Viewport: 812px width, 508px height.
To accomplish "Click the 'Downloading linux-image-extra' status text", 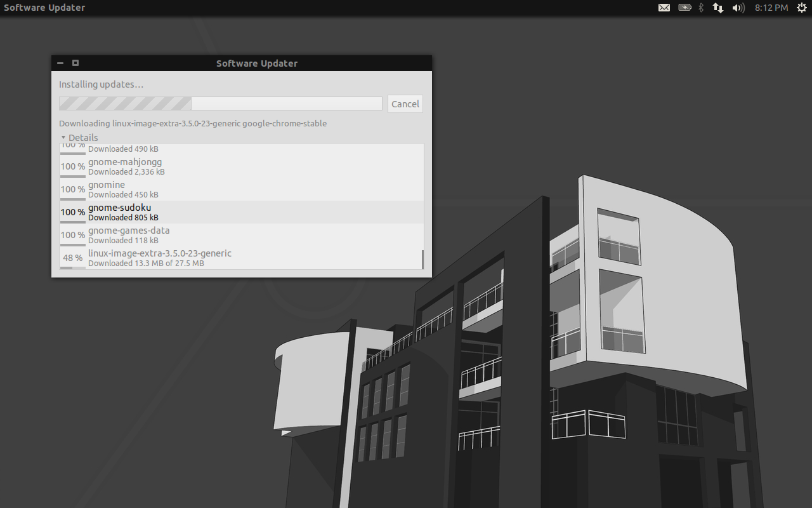I will coord(193,124).
